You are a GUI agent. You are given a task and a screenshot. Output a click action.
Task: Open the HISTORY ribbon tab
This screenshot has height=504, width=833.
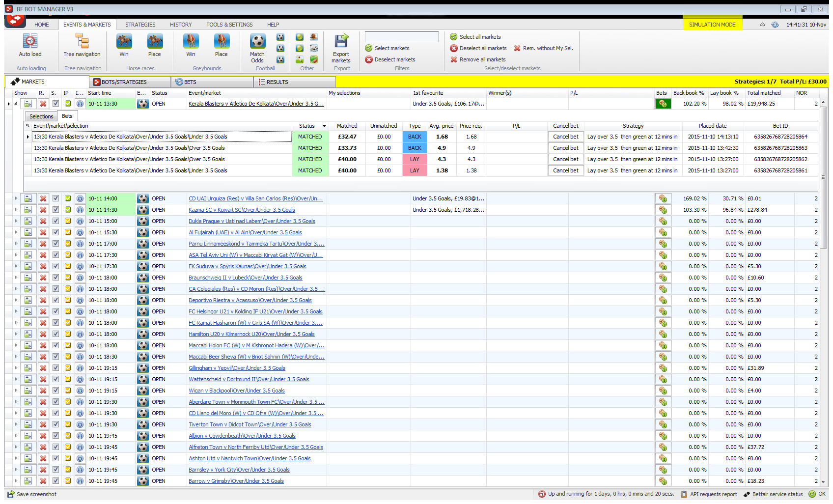tap(181, 25)
